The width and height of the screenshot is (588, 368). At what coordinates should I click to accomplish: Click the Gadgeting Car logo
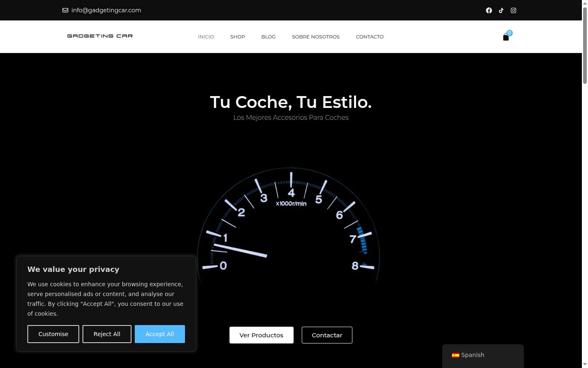coord(100,36)
